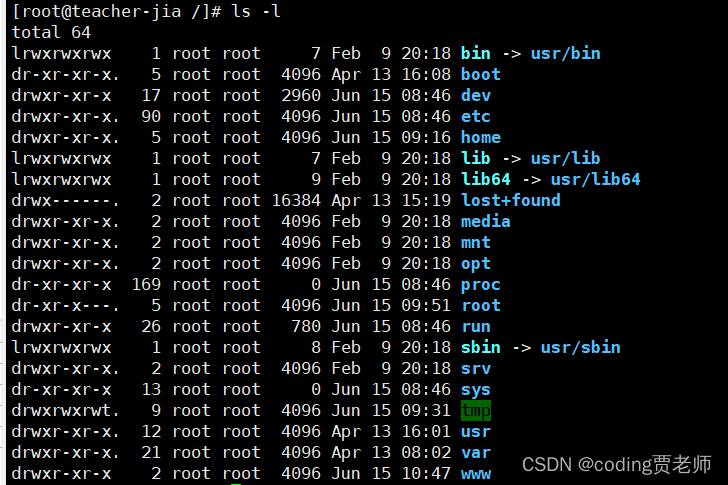
Task: Click the 'usr/bin' symlink target
Action: pyautogui.click(x=566, y=53)
